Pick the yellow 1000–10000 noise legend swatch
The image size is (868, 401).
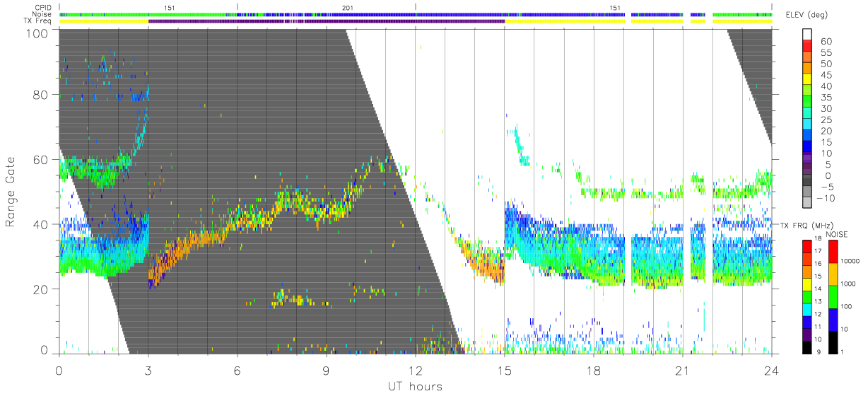[833, 274]
